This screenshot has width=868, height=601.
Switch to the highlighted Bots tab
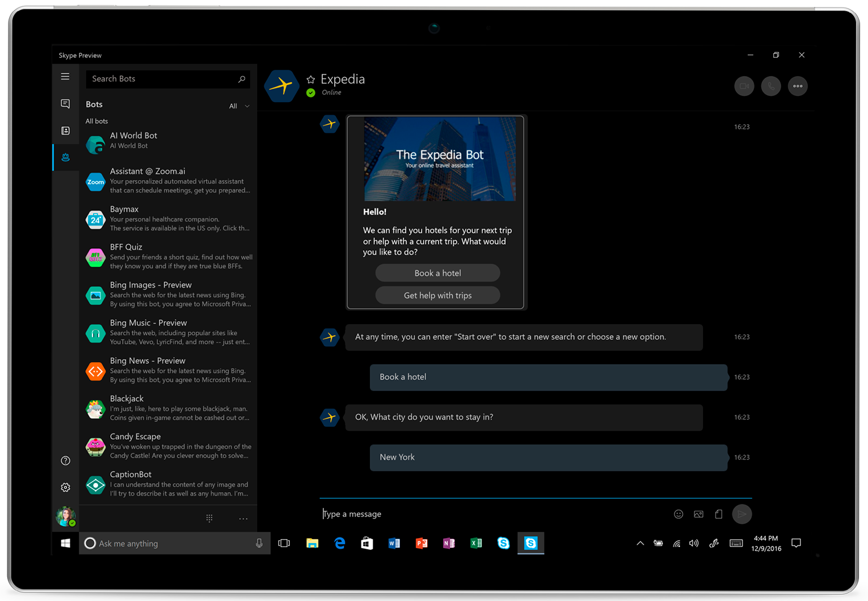[x=65, y=157]
